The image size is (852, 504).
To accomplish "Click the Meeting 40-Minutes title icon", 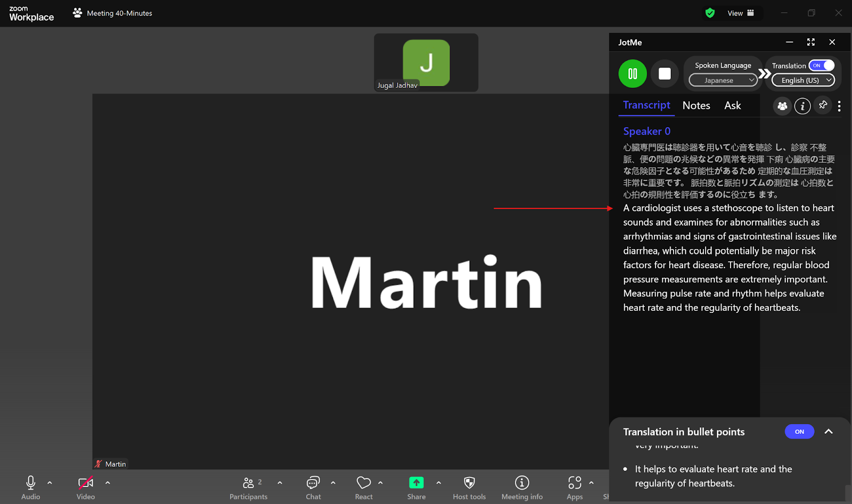I will point(78,13).
